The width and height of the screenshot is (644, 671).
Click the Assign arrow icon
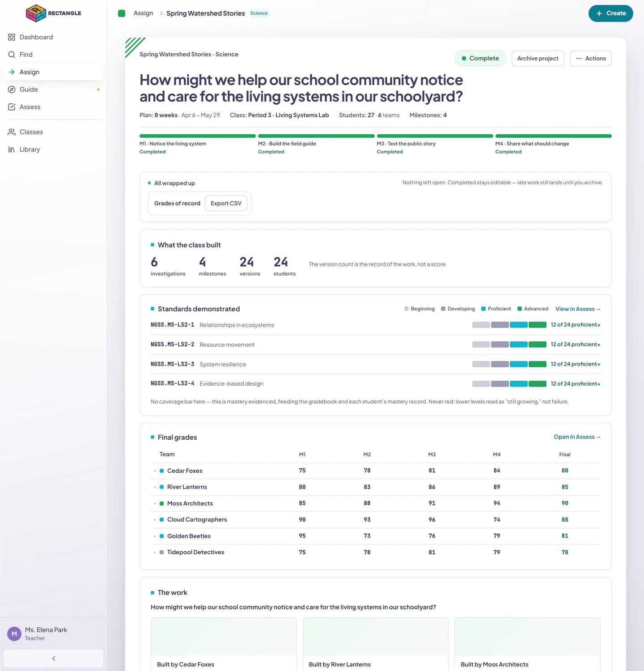tap(12, 72)
